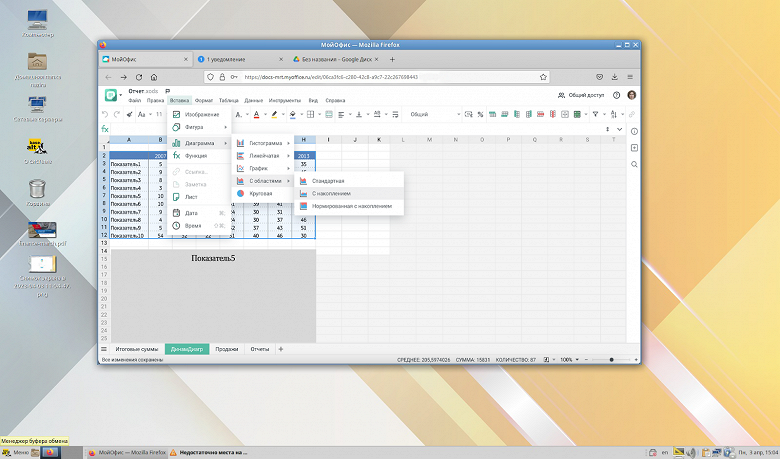Expand the Гистограмма submenu
780x459 pixels.
tap(264, 143)
